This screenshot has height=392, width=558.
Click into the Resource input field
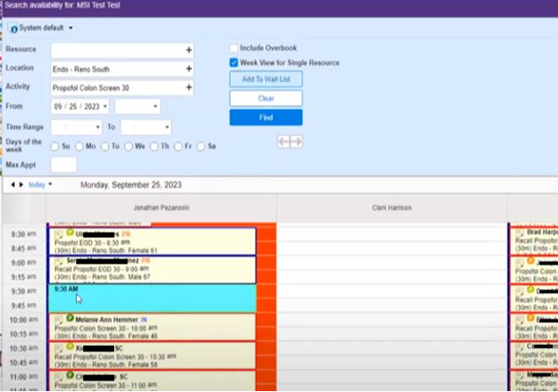[122, 50]
